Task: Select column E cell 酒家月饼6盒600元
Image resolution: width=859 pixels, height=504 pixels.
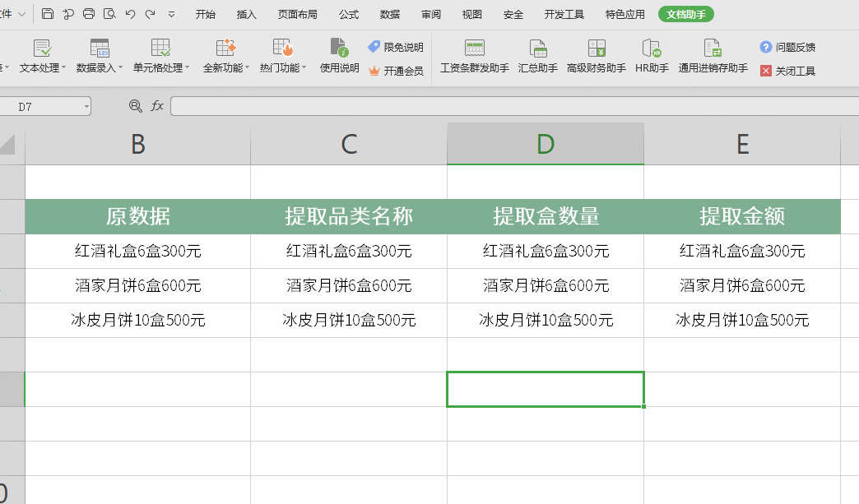Action: click(742, 285)
